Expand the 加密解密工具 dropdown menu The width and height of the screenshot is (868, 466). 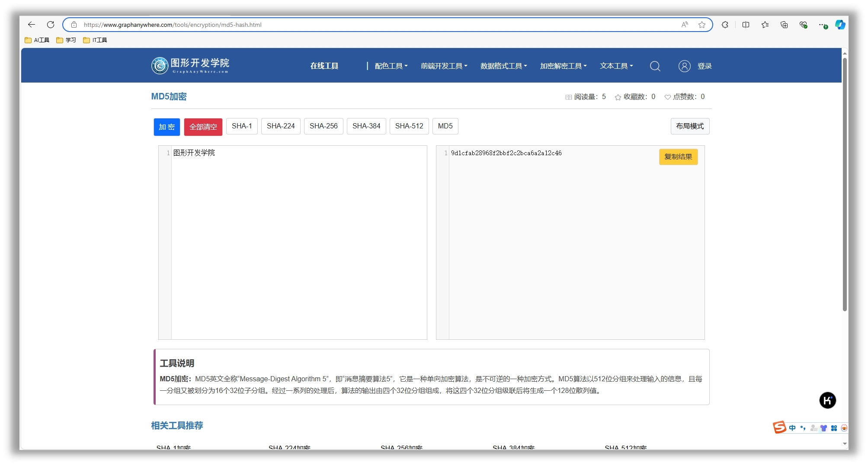click(x=564, y=66)
